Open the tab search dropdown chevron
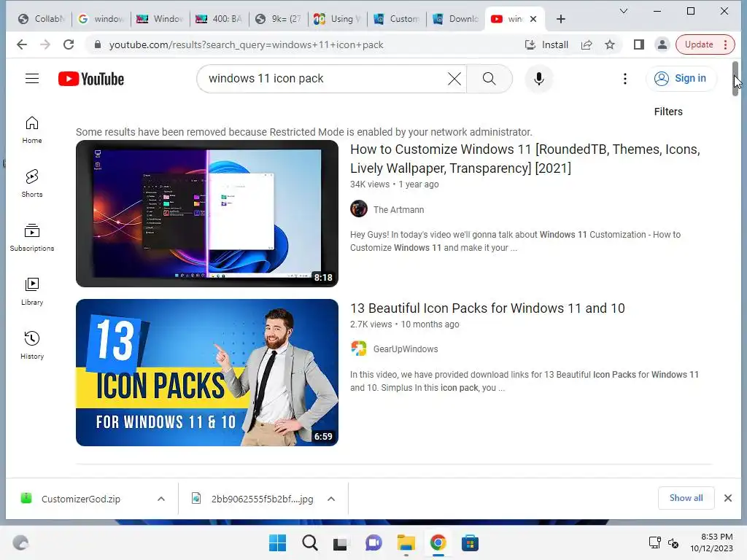The width and height of the screenshot is (747, 560). click(x=623, y=11)
